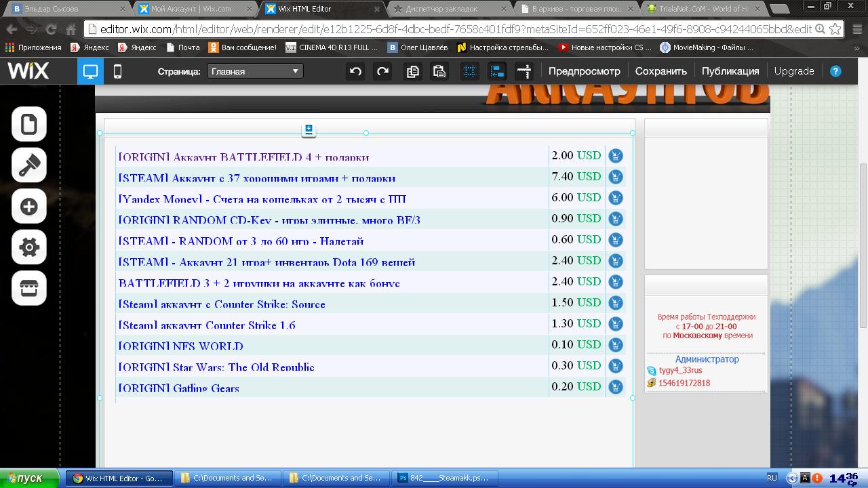The image size is (868, 488).
Task: Click the cart icon for 37 games Steam account
Action: [615, 177]
